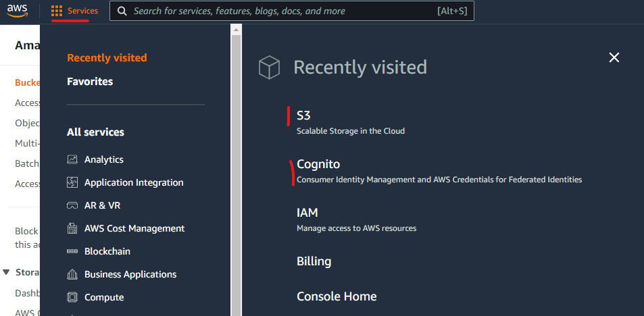The width and height of the screenshot is (644, 316).
Task: Click the search magnifier icon
Action: click(122, 11)
